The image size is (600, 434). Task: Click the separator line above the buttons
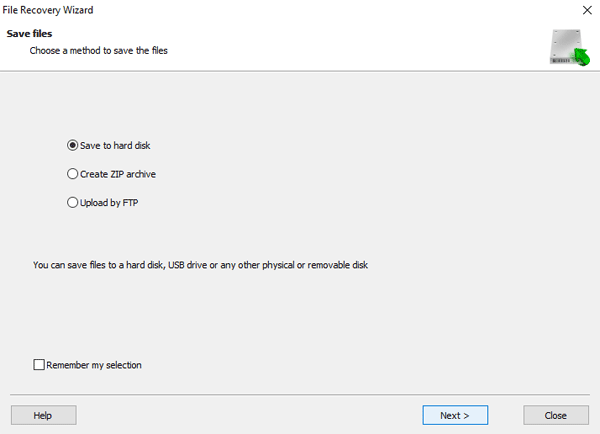click(x=300, y=394)
